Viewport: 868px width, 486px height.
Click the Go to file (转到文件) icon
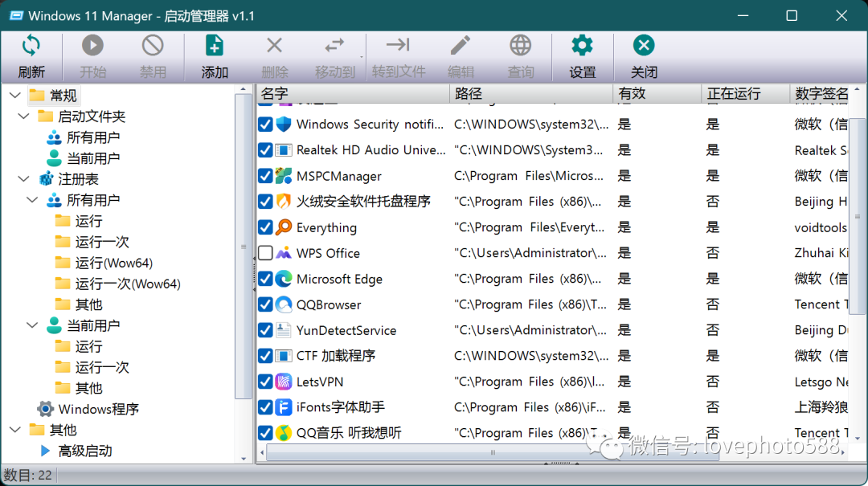[398, 45]
